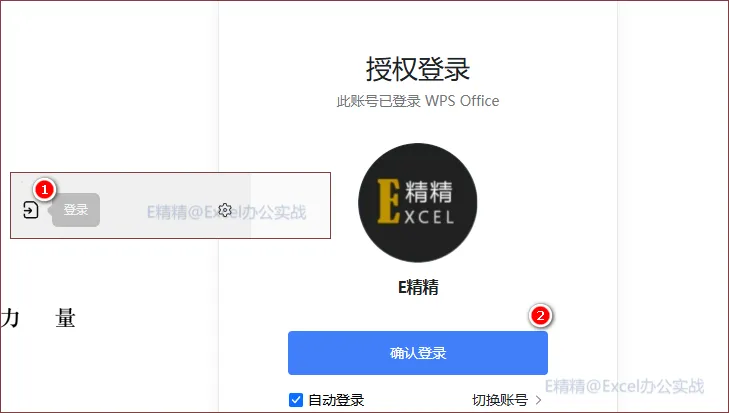Select the E精精 username below avatar
Image resolution: width=729 pixels, height=413 pixels.
[x=418, y=287]
